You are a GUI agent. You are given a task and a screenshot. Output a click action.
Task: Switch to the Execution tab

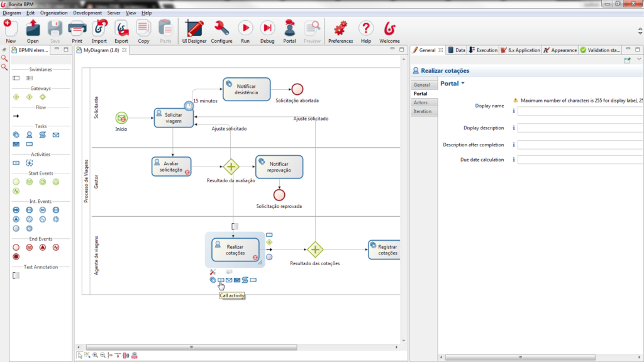coord(483,50)
